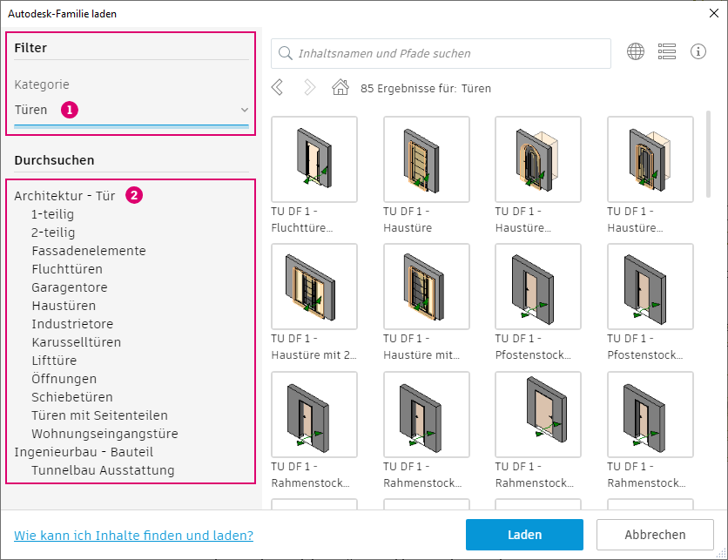Select Architektur - Tür in browse tree
728x560 pixels.
point(64,196)
